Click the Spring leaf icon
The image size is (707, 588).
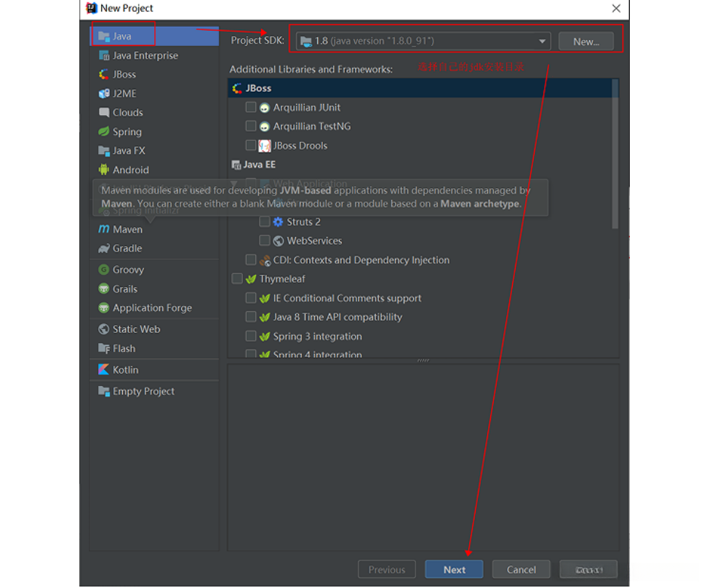tap(104, 132)
